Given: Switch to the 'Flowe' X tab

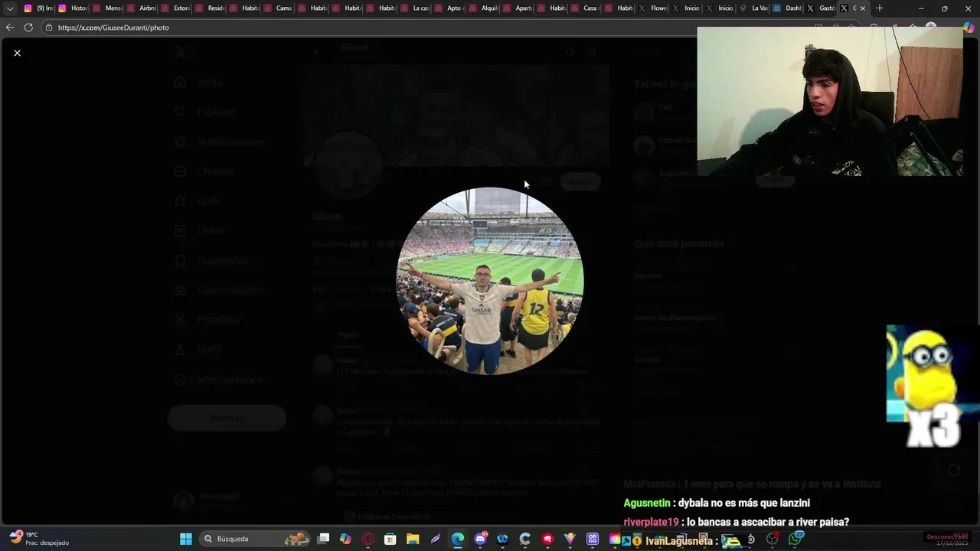Looking at the screenshot, I should (x=654, y=8).
